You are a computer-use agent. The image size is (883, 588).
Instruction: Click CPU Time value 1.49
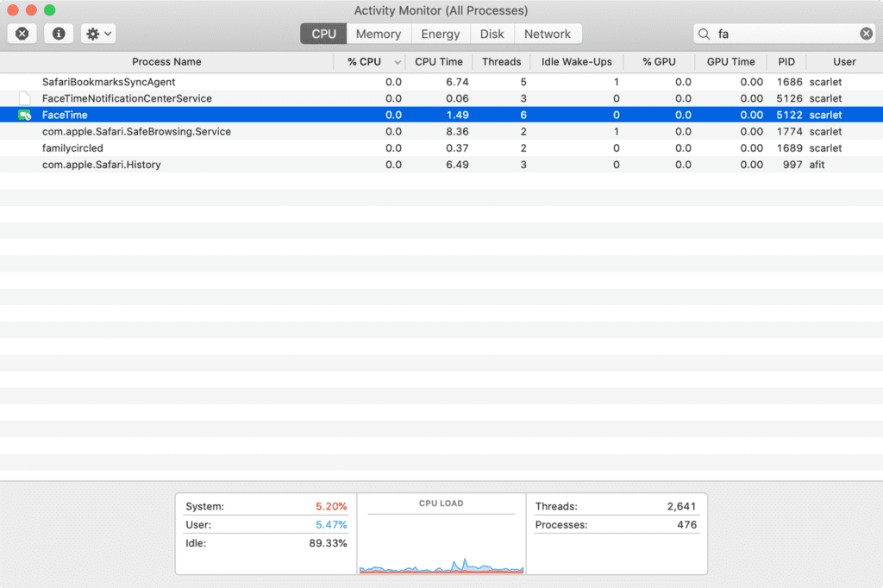(457, 115)
